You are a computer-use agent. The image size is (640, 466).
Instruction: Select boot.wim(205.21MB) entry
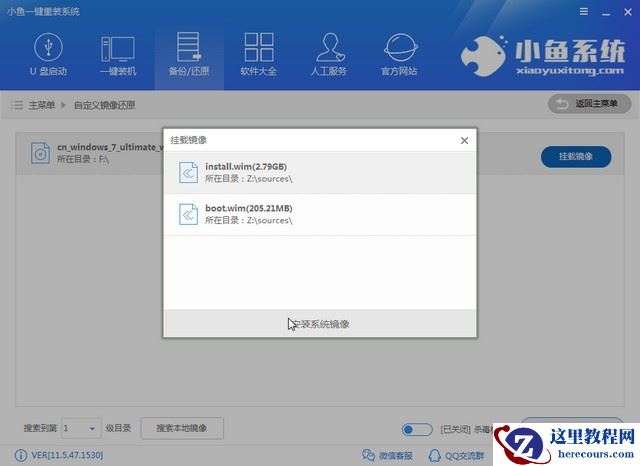coord(320,214)
